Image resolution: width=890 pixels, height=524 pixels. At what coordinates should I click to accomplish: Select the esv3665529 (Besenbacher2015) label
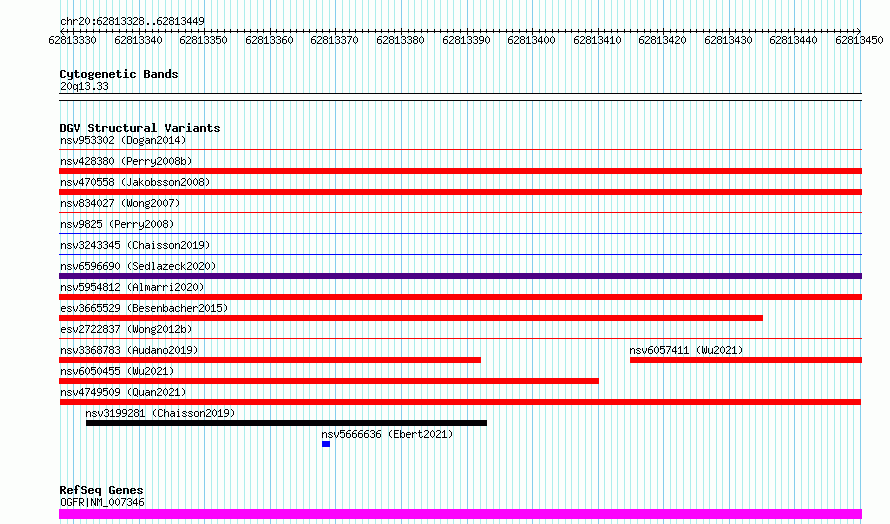[144, 308]
